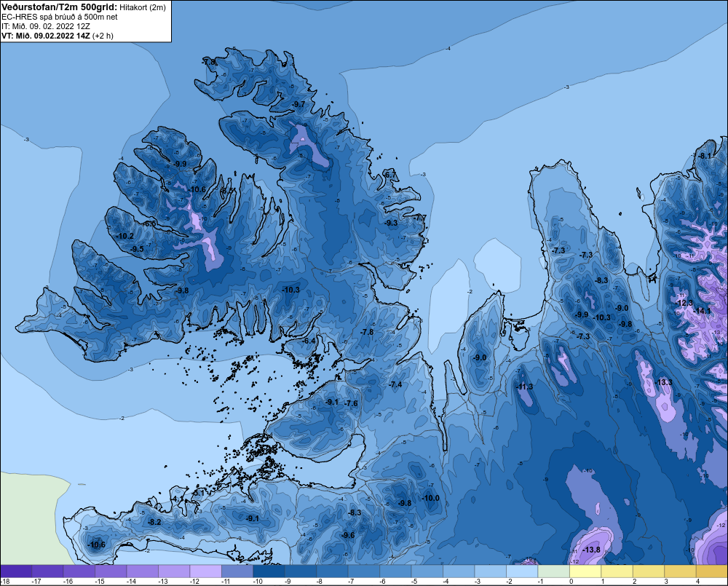728x586 pixels.
Task: Click the -13.8 temperature value
Action: click(591, 550)
